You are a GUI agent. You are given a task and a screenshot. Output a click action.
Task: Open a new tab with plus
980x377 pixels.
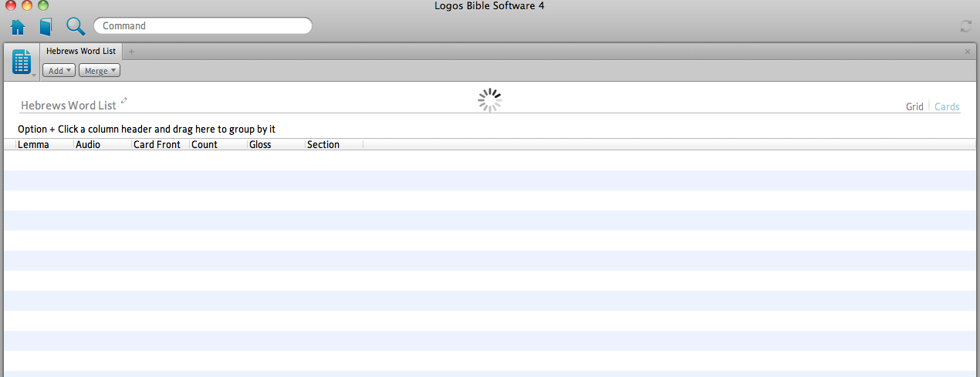[131, 52]
